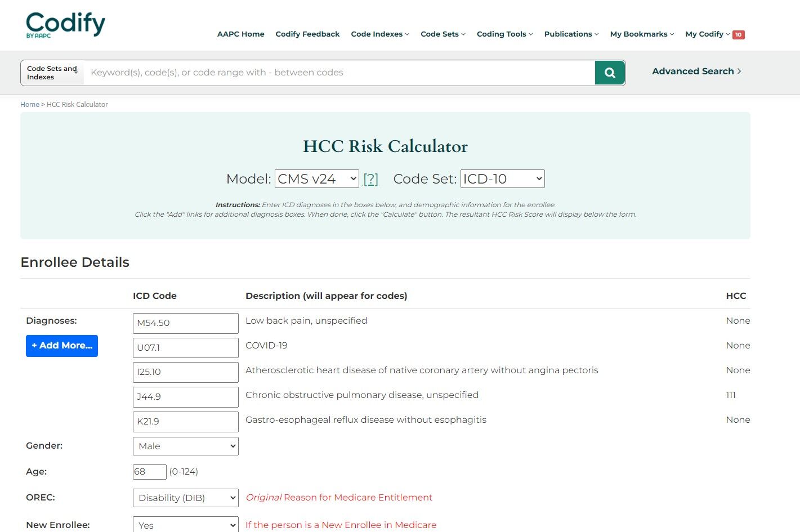Open the Gender dropdown
This screenshot has height=532, width=800.
(186, 446)
